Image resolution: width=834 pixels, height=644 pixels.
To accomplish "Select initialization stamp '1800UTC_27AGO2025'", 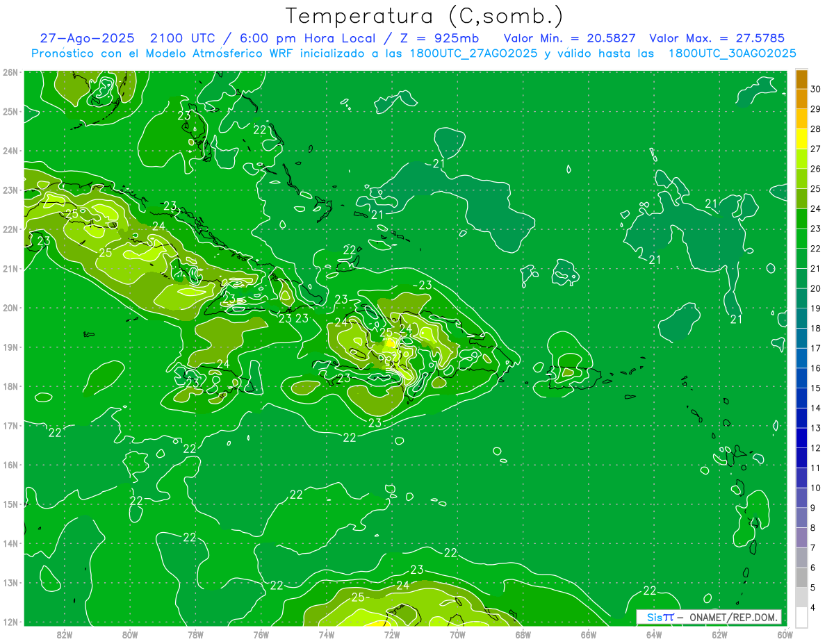I will (473, 53).
